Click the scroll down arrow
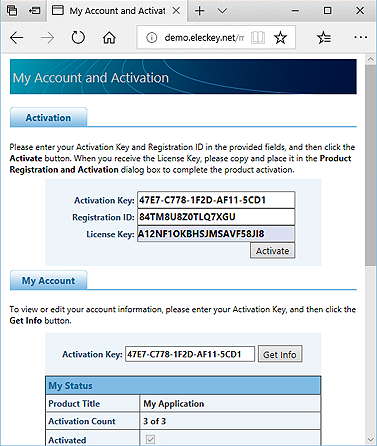This screenshot has width=377, height=446. [x=371, y=440]
